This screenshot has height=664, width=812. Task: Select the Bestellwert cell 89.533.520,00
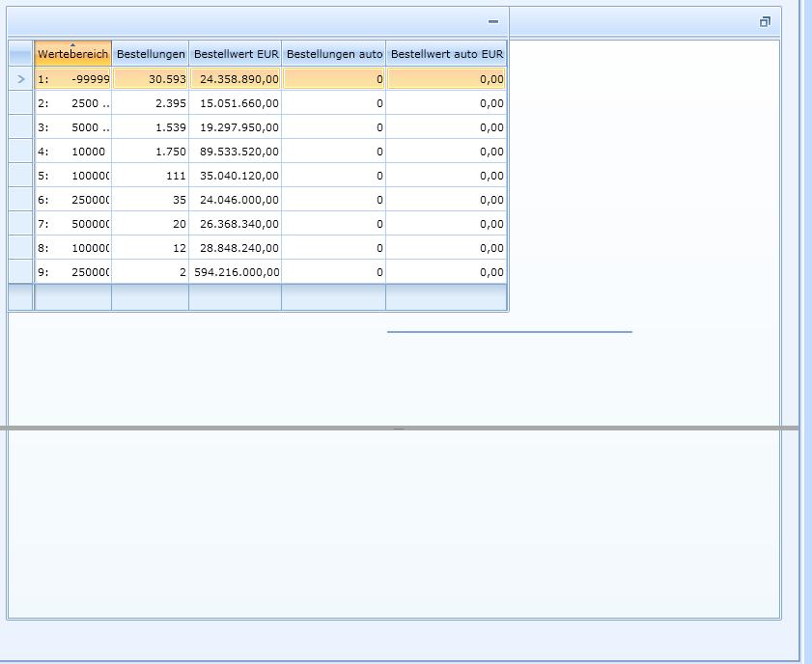tap(236, 152)
